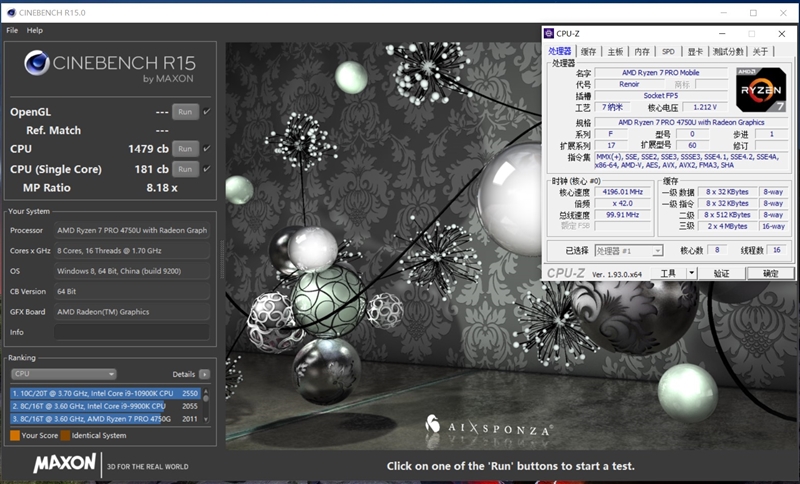Click the Identical System brown swatch

coord(65,436)
